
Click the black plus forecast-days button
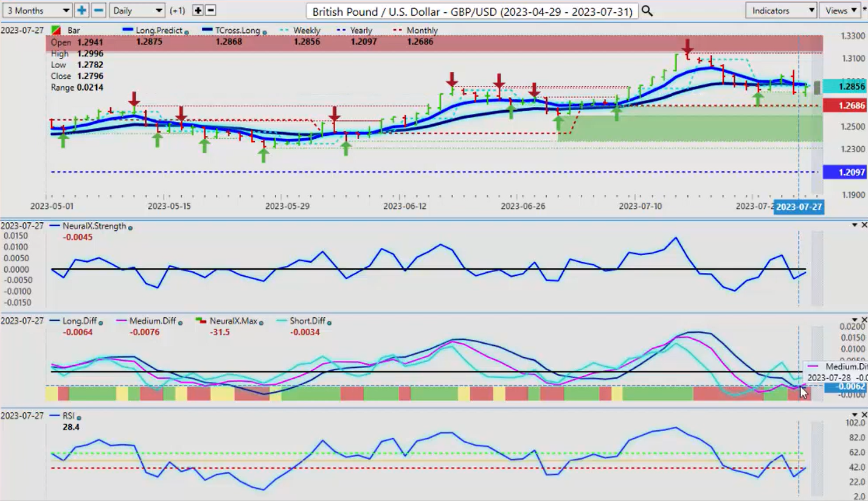pos(198,10)
